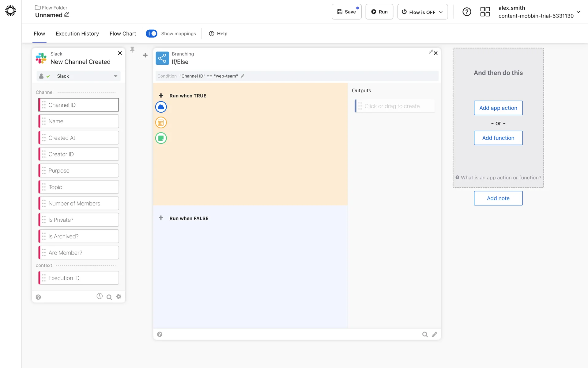The width and height of the screenshot is (588, 368).
Task: Open the alex.smith account menu chevron
Action: pyautogui.click(x=578, y=12)
